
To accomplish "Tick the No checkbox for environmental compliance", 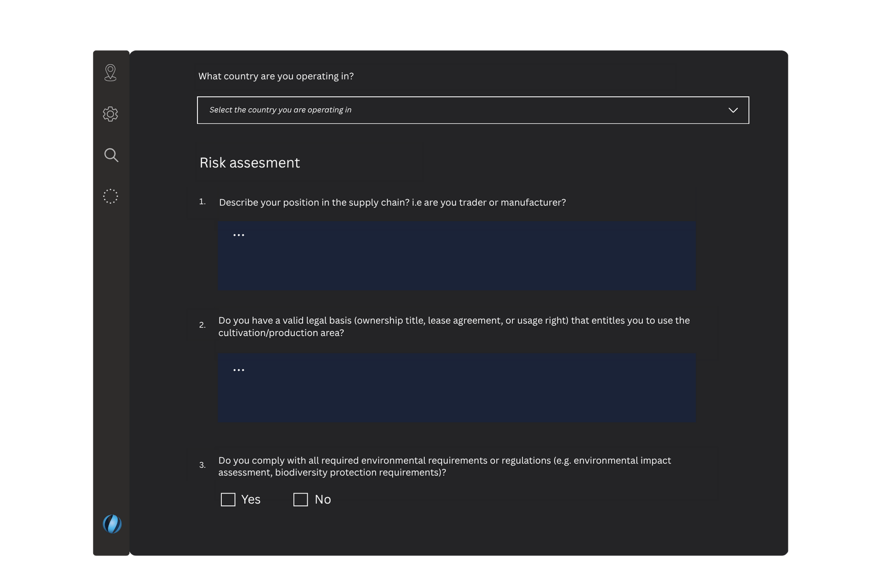I will [300, 499].
